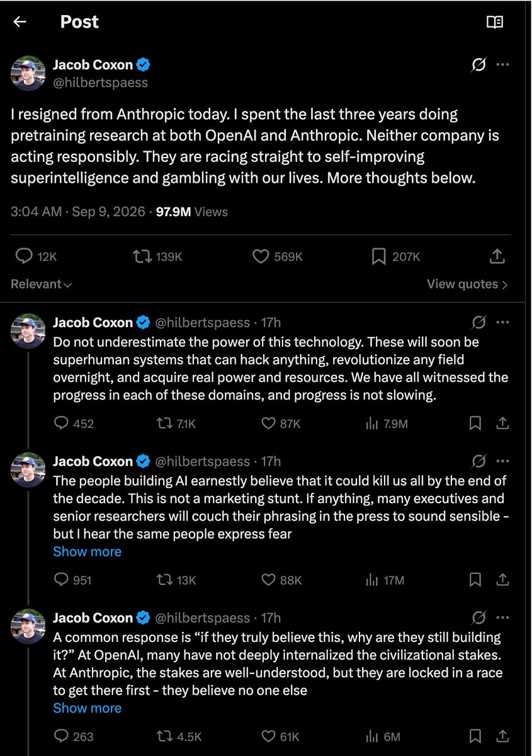Reply to main post with 12K comments

[36, 256]
